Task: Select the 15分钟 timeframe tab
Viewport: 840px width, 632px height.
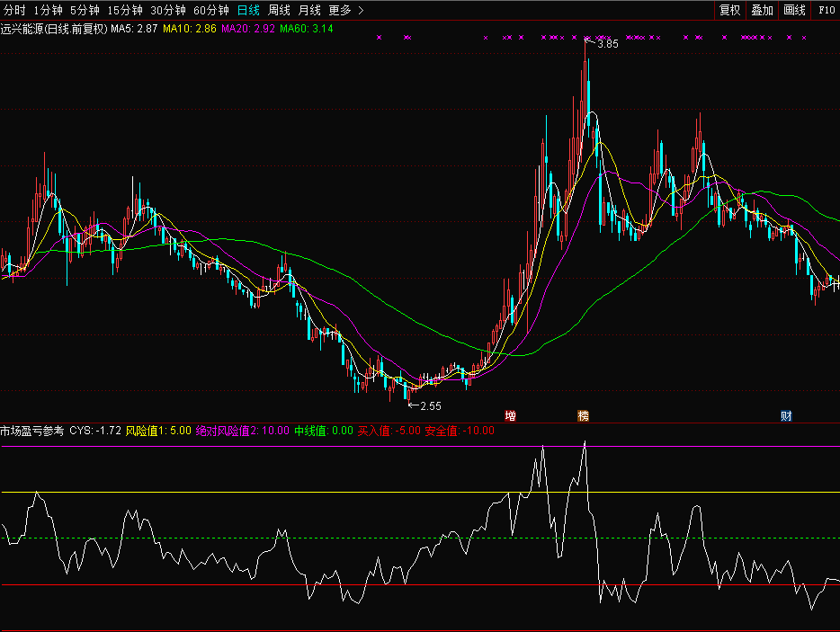Action: [x=125, y=10]
